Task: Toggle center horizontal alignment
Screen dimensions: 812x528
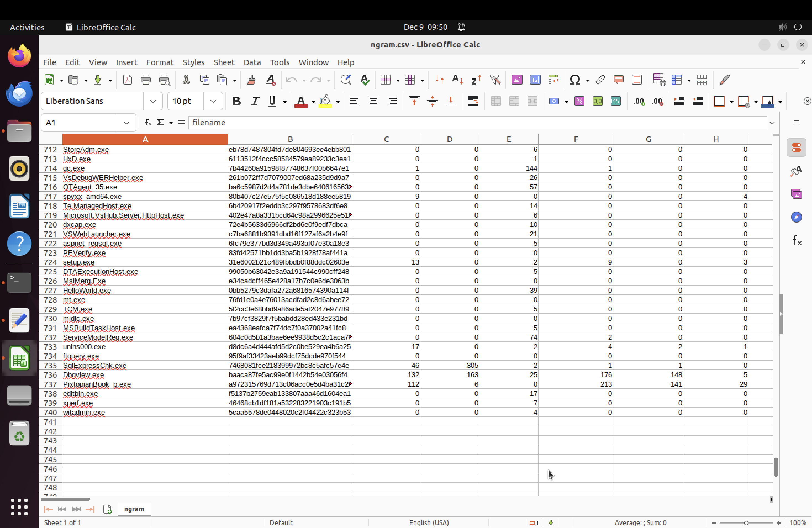Action: click(373, 101)
